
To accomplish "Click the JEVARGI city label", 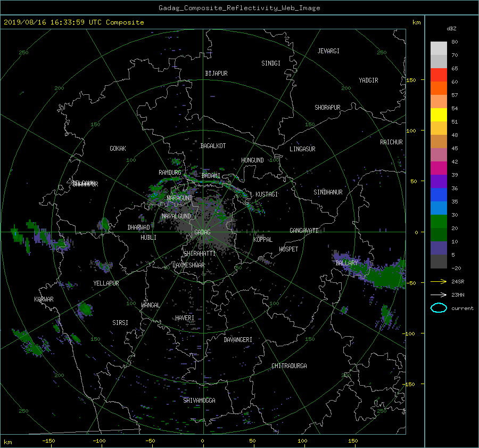I will tap(328, 51).
